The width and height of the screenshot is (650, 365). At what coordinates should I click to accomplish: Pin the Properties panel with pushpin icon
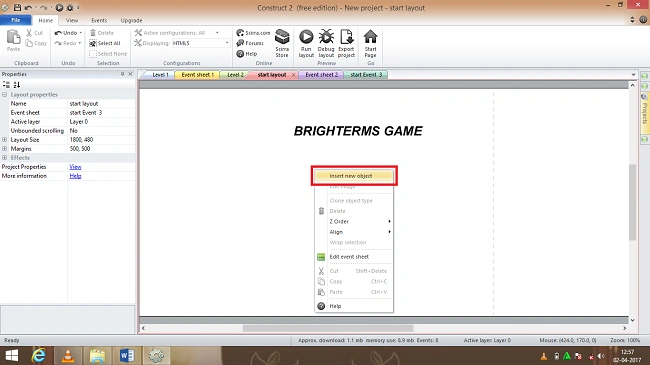click(x=122, y=74)
